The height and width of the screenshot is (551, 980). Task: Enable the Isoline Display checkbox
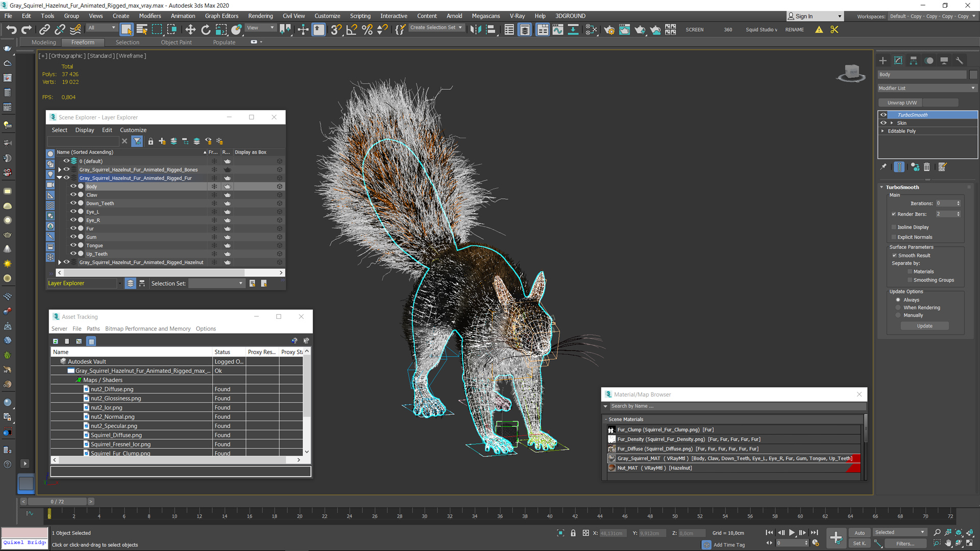click(x=894, y=227)
